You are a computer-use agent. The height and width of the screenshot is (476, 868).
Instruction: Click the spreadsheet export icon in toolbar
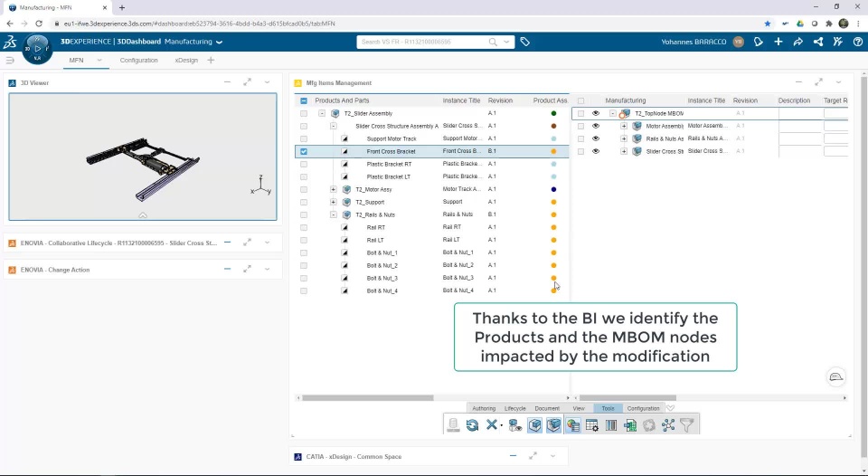(630, 425)
